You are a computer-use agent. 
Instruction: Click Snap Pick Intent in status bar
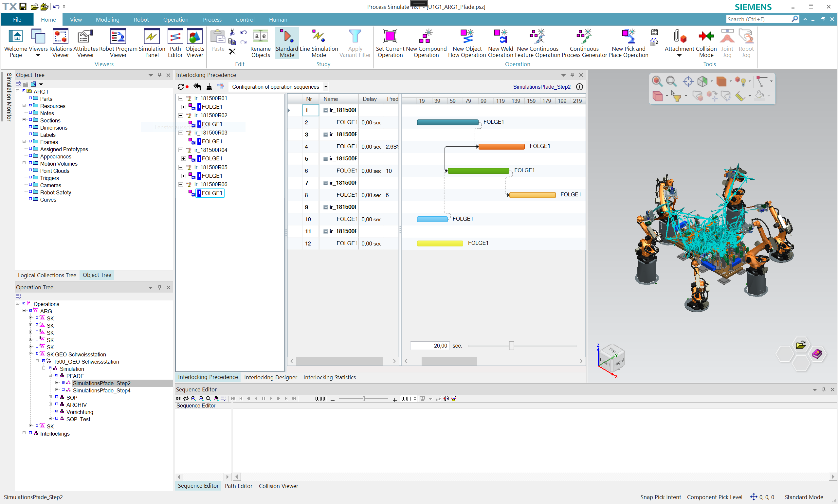(x=661, y=497)
